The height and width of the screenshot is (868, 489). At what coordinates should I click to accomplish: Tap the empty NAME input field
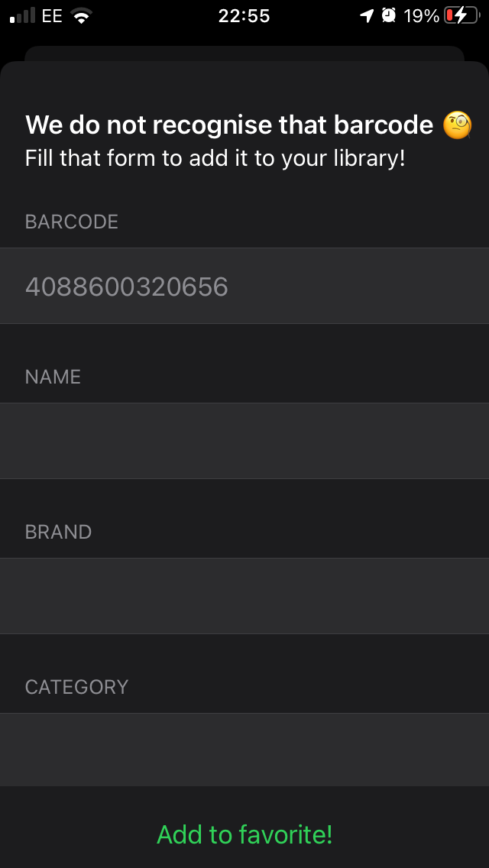coord(244,441)
